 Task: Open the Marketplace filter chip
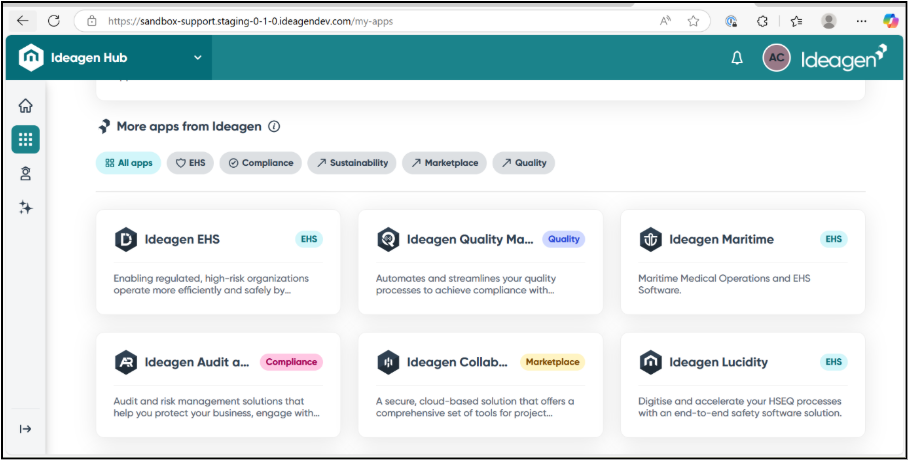(445, 163)
